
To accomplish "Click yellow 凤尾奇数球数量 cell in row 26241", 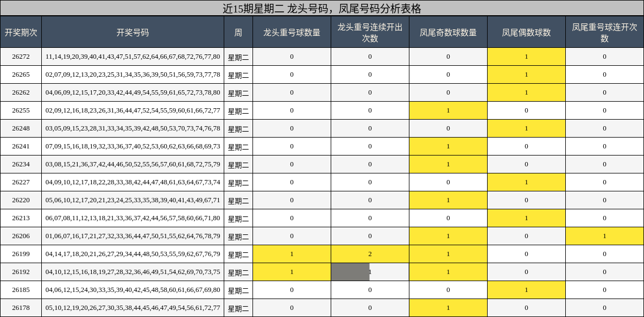I will tap(449, 146).
